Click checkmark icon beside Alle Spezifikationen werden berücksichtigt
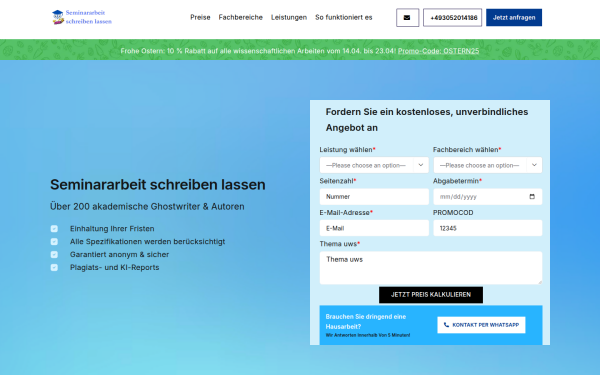This screenshot has width=600, height=375. [54, 242]
